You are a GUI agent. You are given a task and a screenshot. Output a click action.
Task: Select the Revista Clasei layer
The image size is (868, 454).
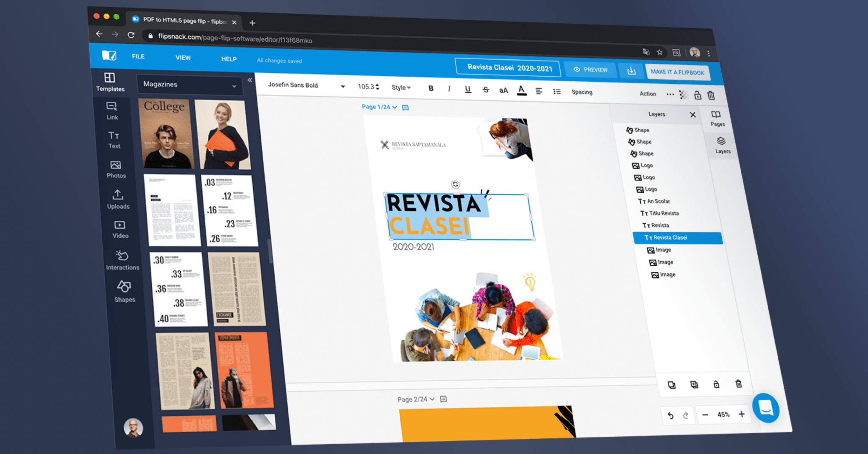[x=677, y=238]
